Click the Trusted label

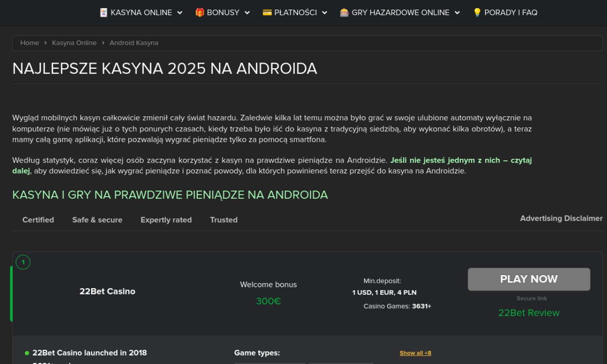coord(224,220)
